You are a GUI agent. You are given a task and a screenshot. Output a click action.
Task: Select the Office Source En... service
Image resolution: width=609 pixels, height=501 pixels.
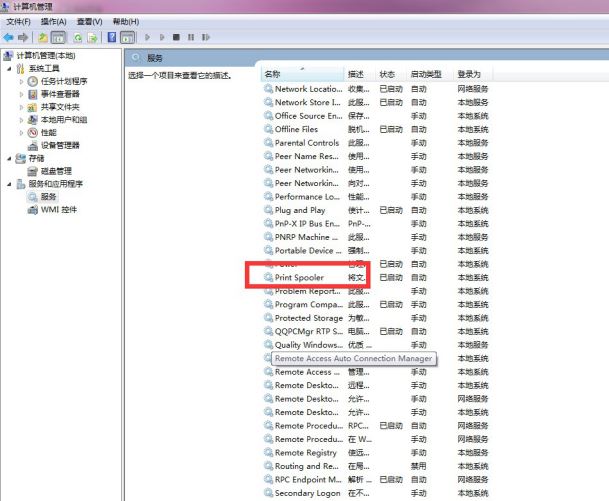(x=308, y=116)
